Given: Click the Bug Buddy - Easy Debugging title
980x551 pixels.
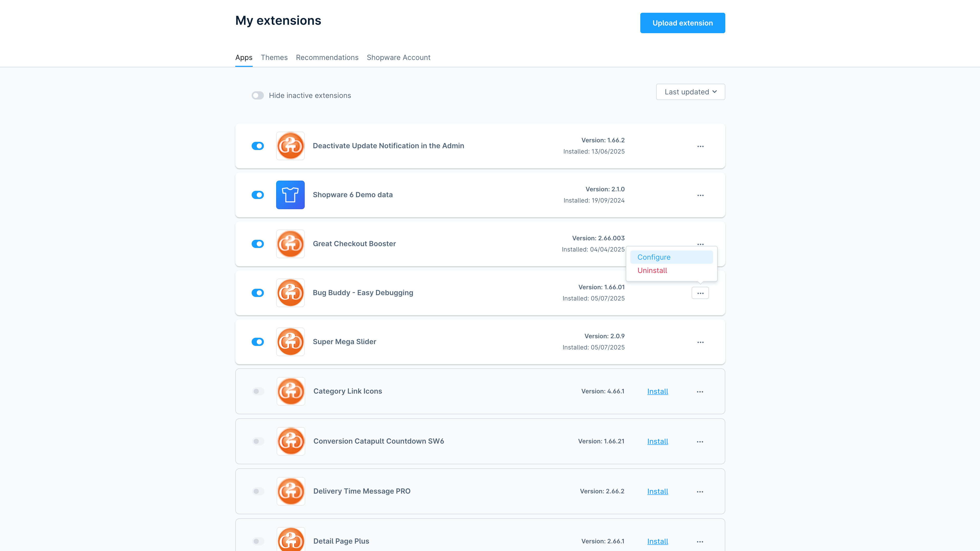Looking at the screenshot, I should click(x=363, y=293).
